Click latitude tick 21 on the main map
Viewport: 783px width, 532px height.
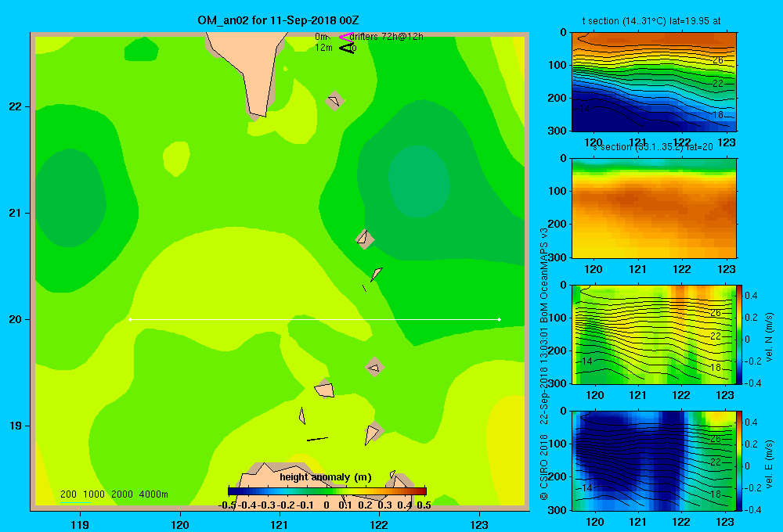coord(16,213)
